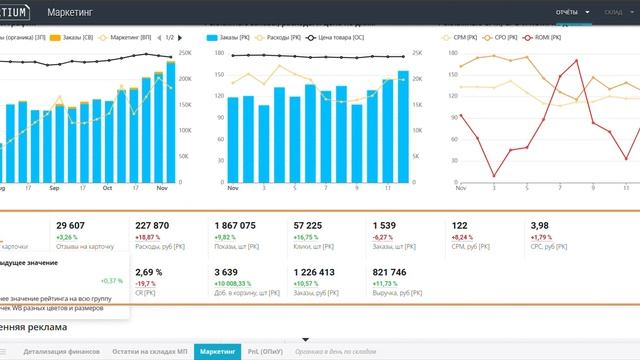
Task: Click the 1 226 413 Заказы руб value
Action: (314, 272)
